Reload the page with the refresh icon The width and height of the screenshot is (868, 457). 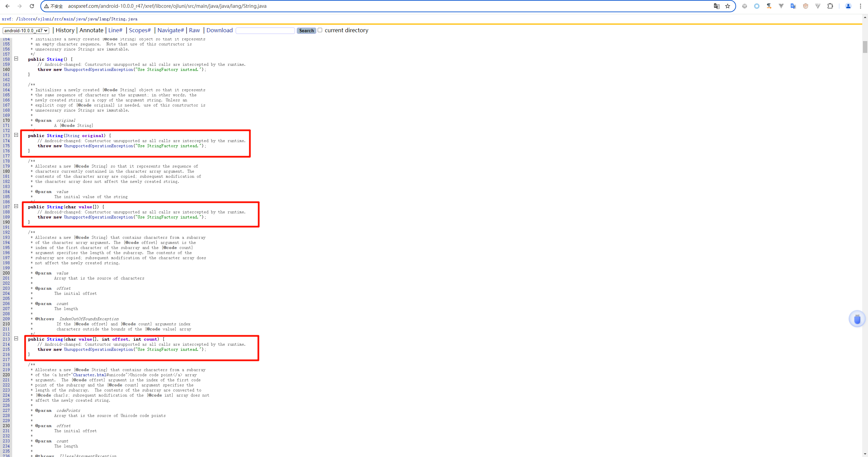click(32, 6)
